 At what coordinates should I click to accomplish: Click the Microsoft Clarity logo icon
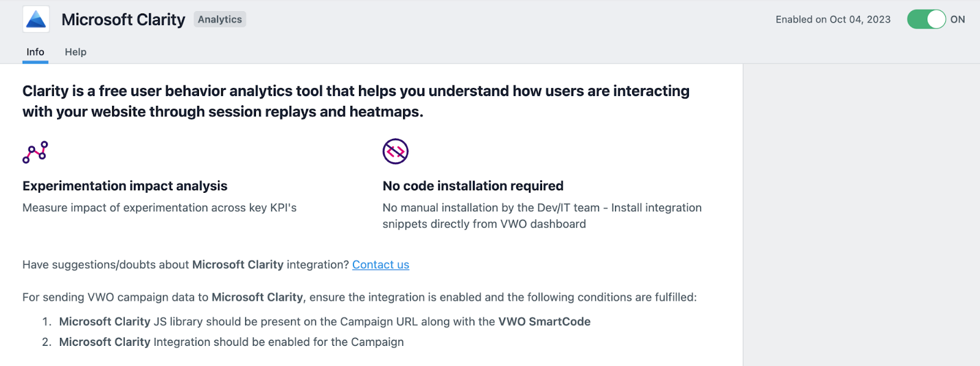pyautogui.click(x=36, y=20)
